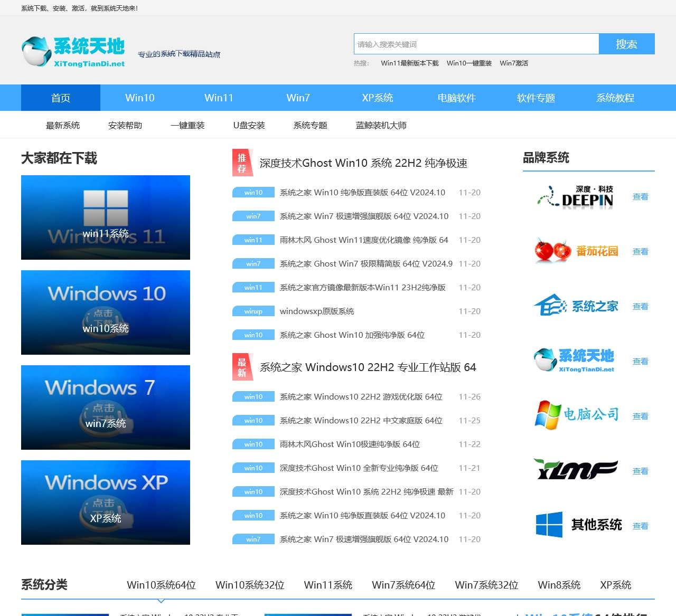Click the 搜索 search button
676x616 pixels.
click(627, 44)
